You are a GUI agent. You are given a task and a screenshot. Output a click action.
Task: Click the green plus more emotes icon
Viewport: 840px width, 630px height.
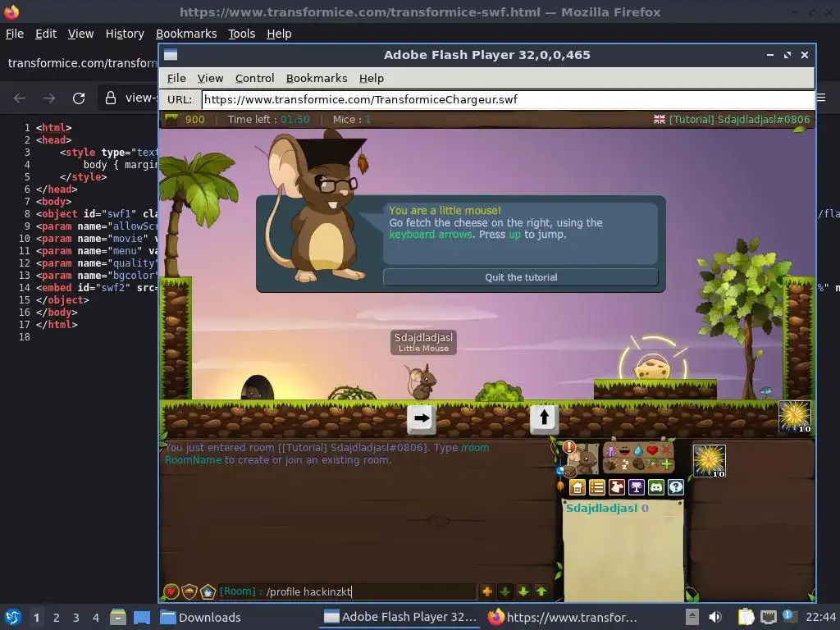[666, 464]
